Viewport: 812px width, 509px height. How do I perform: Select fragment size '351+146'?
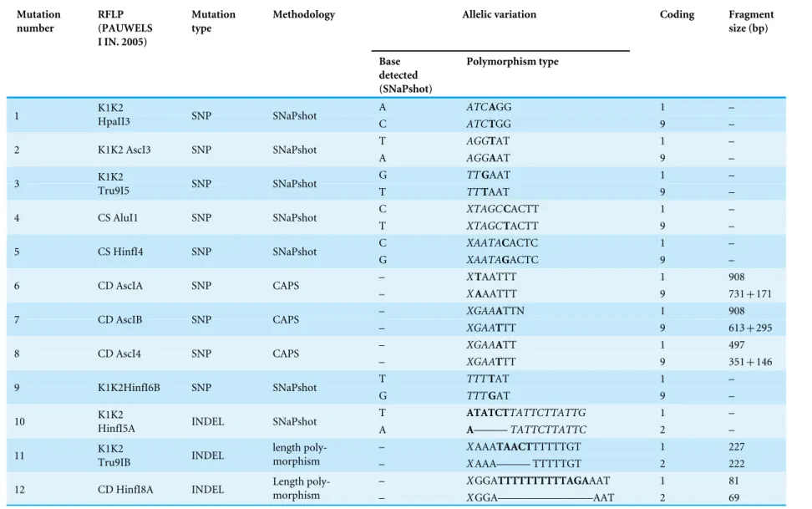pyautogui.click(x=750, y=362)
